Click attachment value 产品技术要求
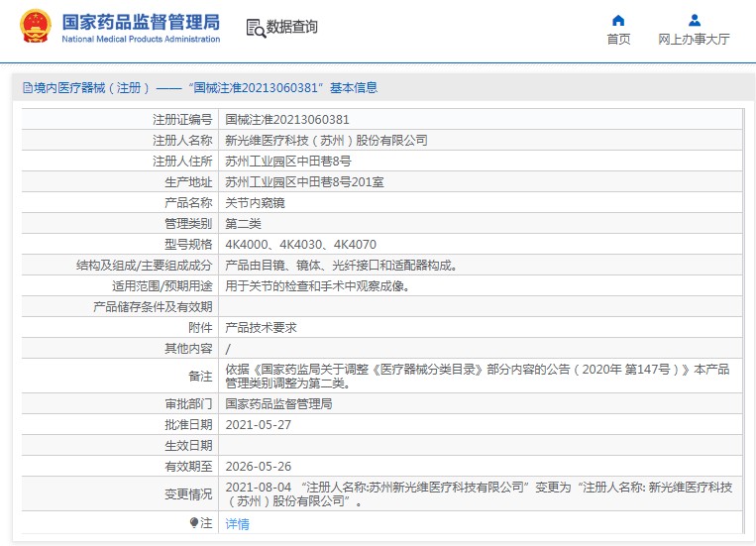 click(x=261, y=328)
